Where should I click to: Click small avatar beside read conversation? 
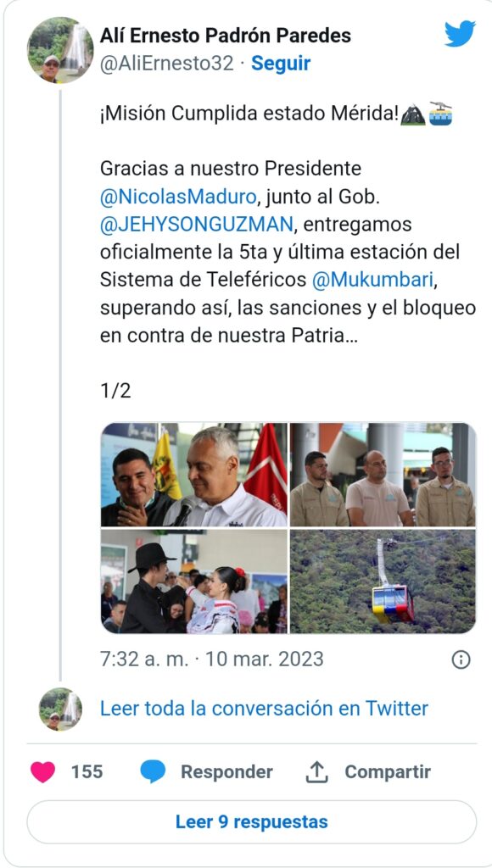[60, 709]
